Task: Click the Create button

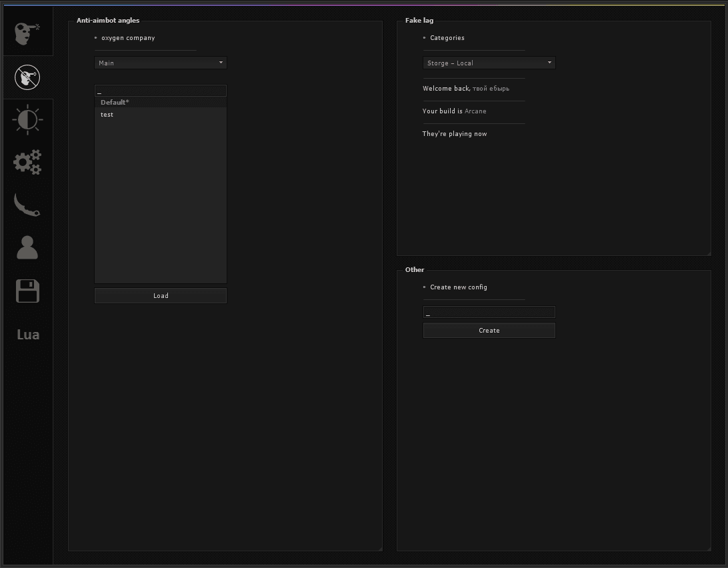Action: click(489, 331)
